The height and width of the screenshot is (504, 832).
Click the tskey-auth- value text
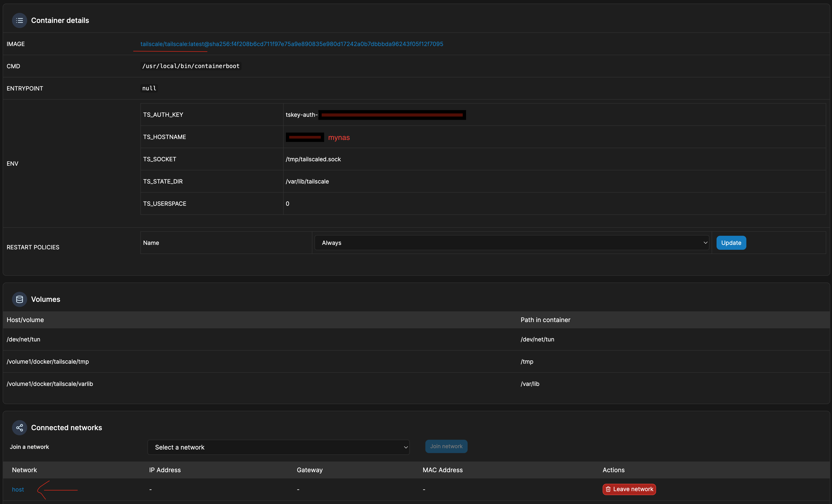[301, 115]
